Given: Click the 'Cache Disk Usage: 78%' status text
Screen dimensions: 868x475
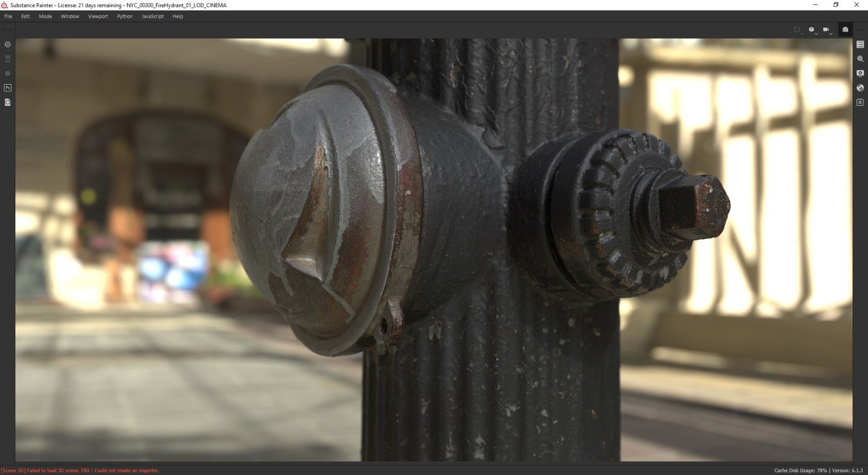Looking at the screenshot, I should tap(800, 471).
